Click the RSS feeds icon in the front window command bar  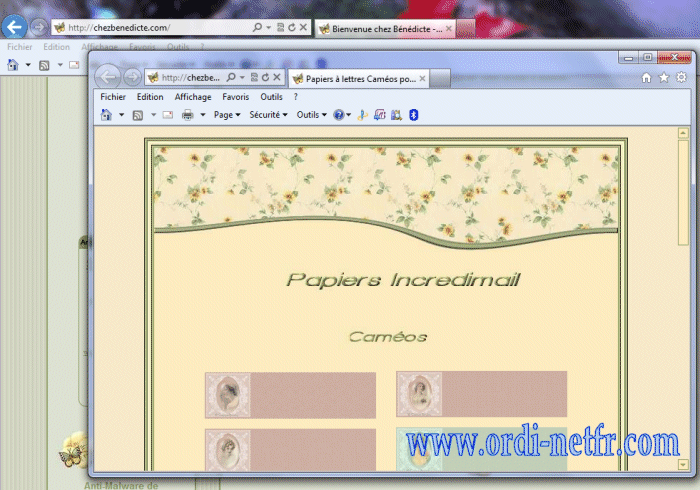tap(138, 116)
